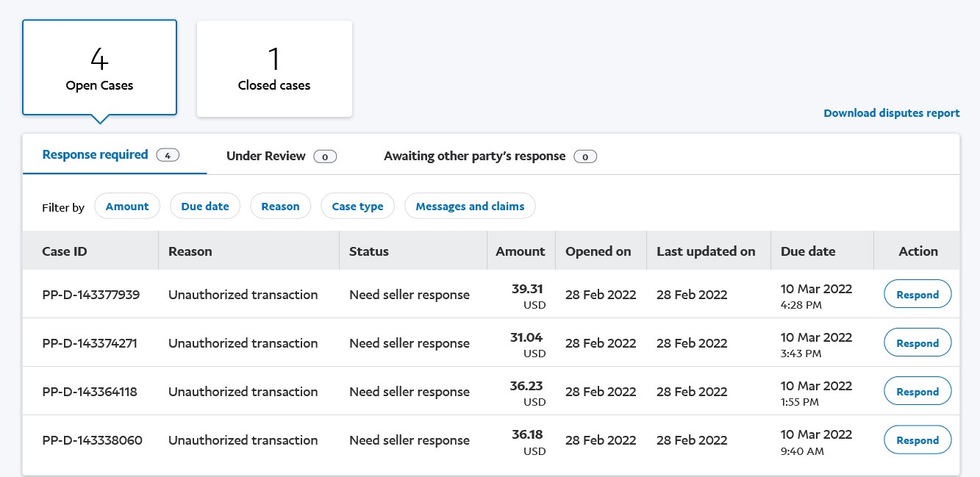Screen dimensions: 980x477
Task: Select the Open Cases card
Action: [x=99, y=68]
